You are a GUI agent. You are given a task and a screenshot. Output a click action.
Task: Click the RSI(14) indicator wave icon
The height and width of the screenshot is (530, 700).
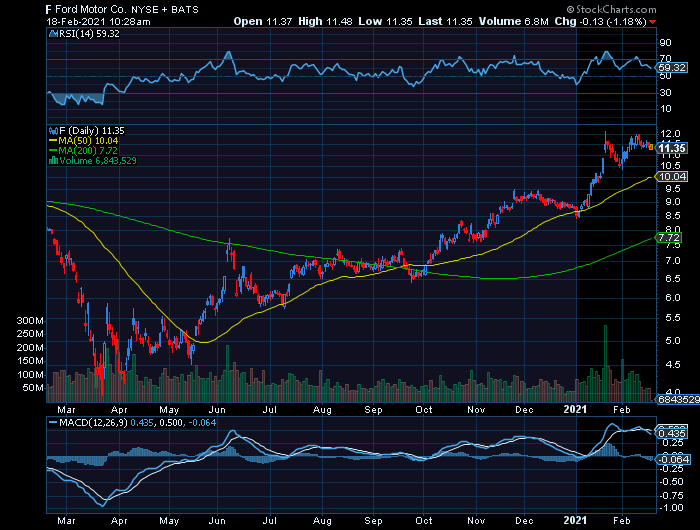click(x=54, y=33)
